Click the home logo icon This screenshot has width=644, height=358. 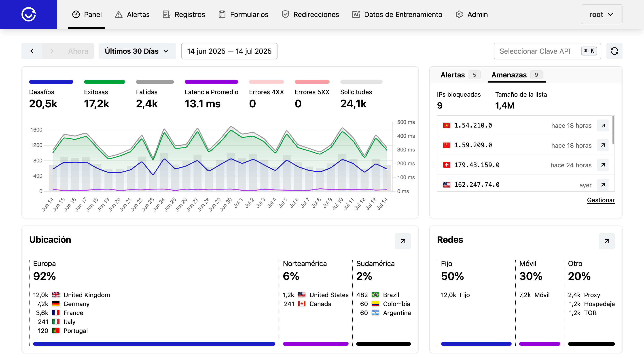click(28, 14)
